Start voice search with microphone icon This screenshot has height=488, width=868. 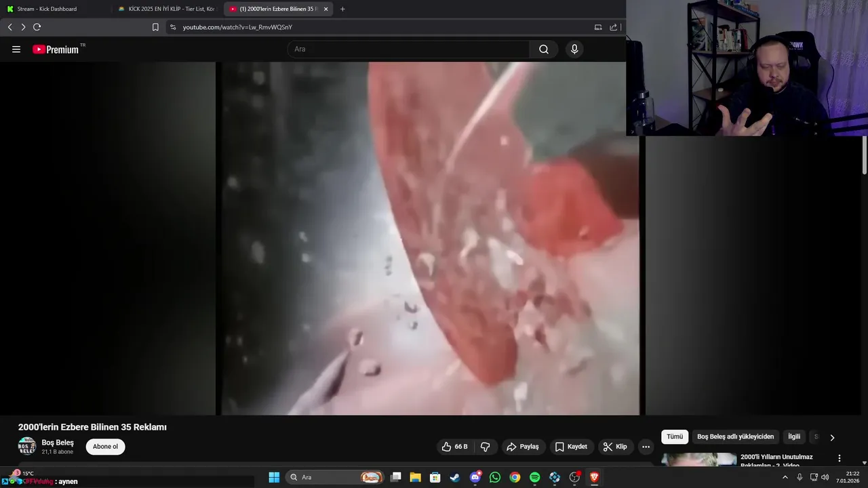point(574,49)
